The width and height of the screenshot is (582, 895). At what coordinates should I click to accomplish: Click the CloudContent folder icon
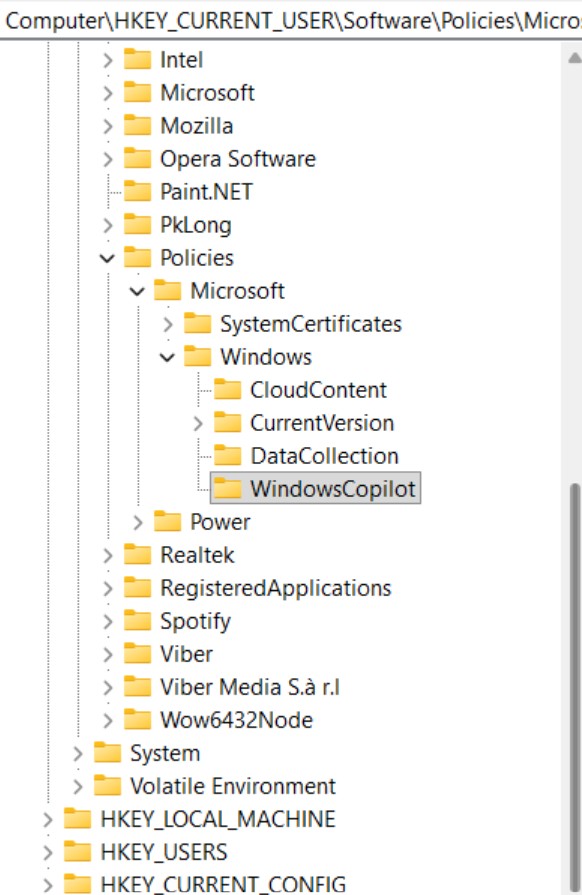tap(227, 389)
